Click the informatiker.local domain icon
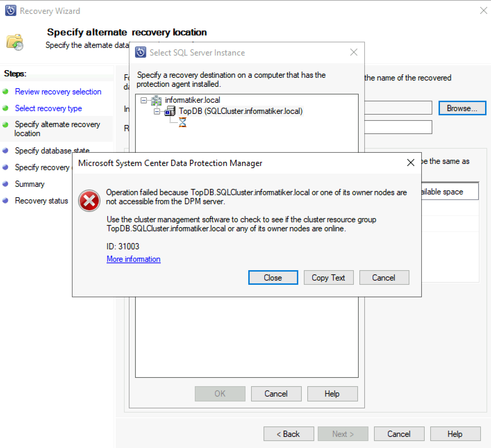 [x=156, y=100]
